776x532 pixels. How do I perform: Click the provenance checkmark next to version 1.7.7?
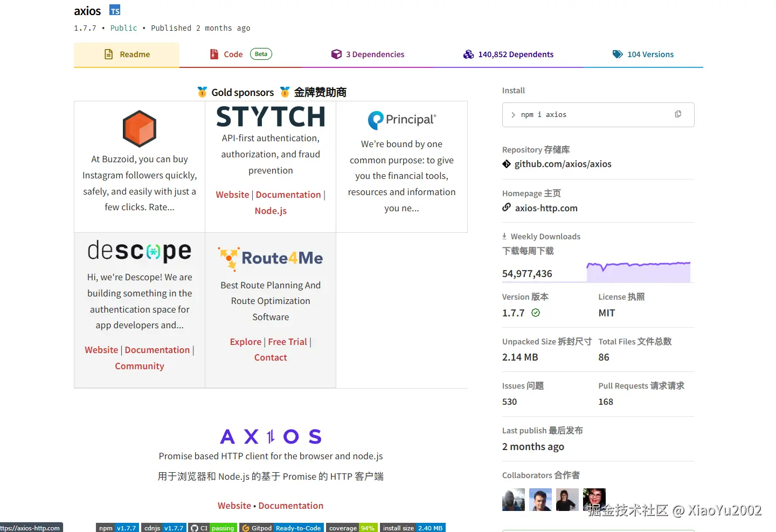[x=536, y=313]
